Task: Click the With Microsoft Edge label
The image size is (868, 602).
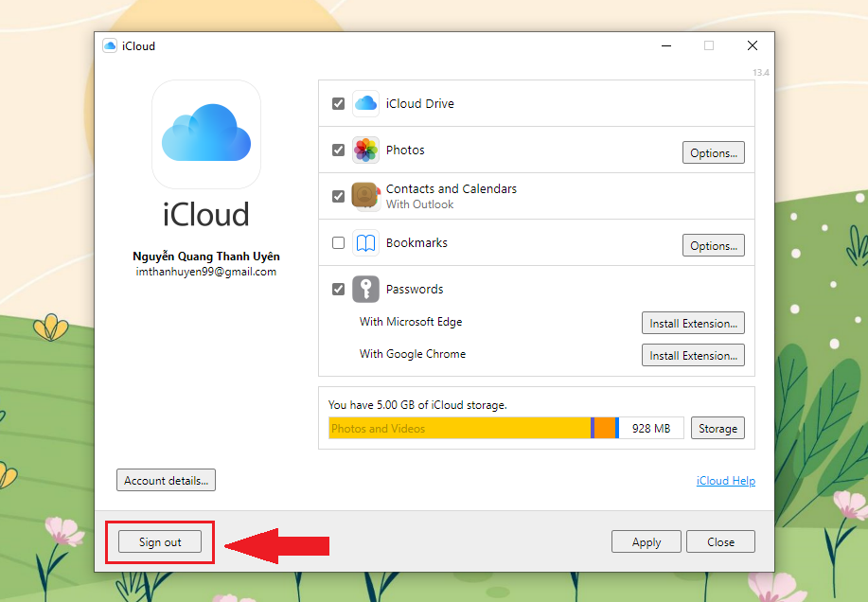Action: tap(411, 322)
